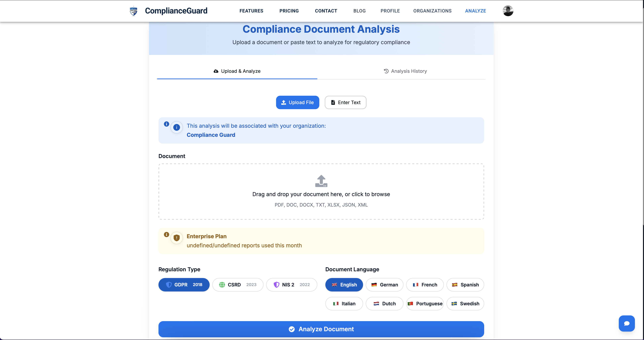The image size is (644, 340).
Task: Click the warning shield icon in the Enterprise Plan banner
Action: click(177, 238)
